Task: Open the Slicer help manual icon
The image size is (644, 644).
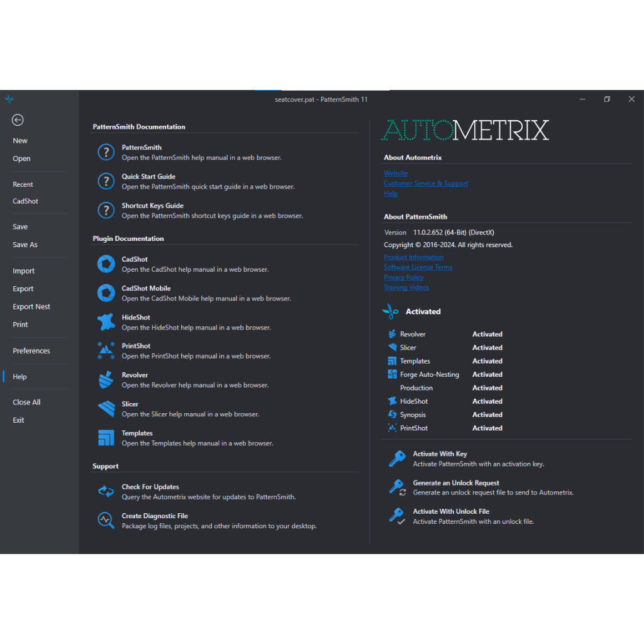Action: click(106, 409)
